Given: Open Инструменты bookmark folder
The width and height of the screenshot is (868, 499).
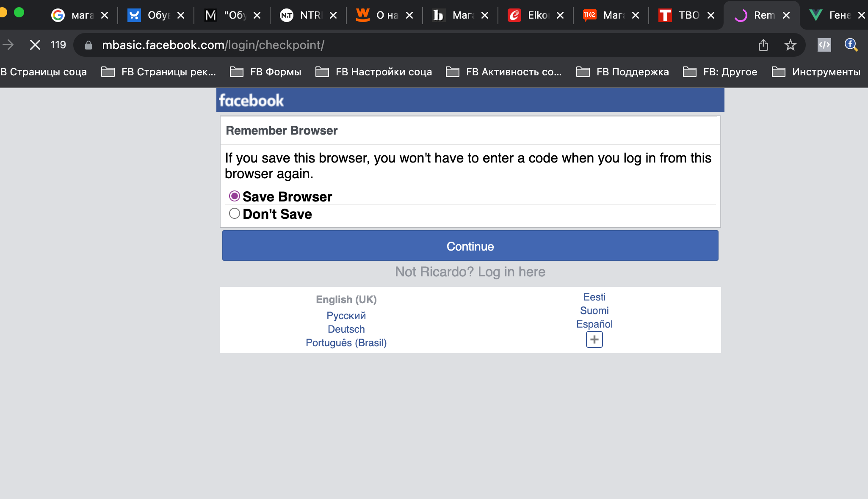Looking at the screenshot, I should click(816, 72).
